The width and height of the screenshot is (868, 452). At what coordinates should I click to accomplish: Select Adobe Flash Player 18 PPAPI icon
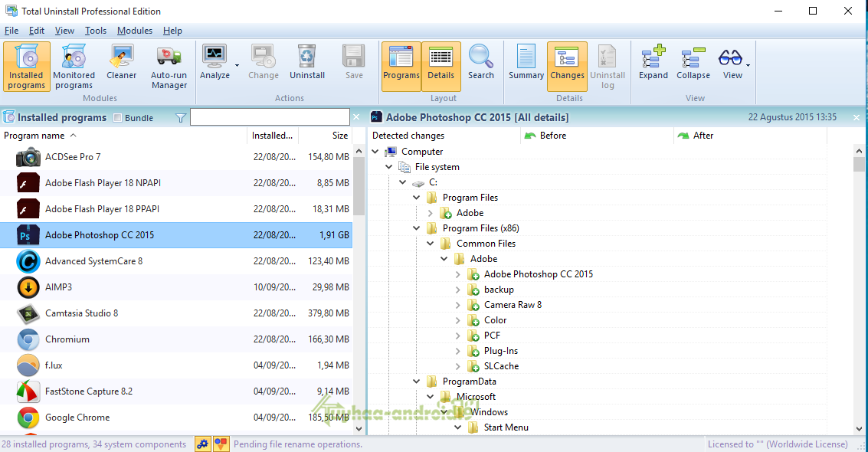tap(28, 209)
